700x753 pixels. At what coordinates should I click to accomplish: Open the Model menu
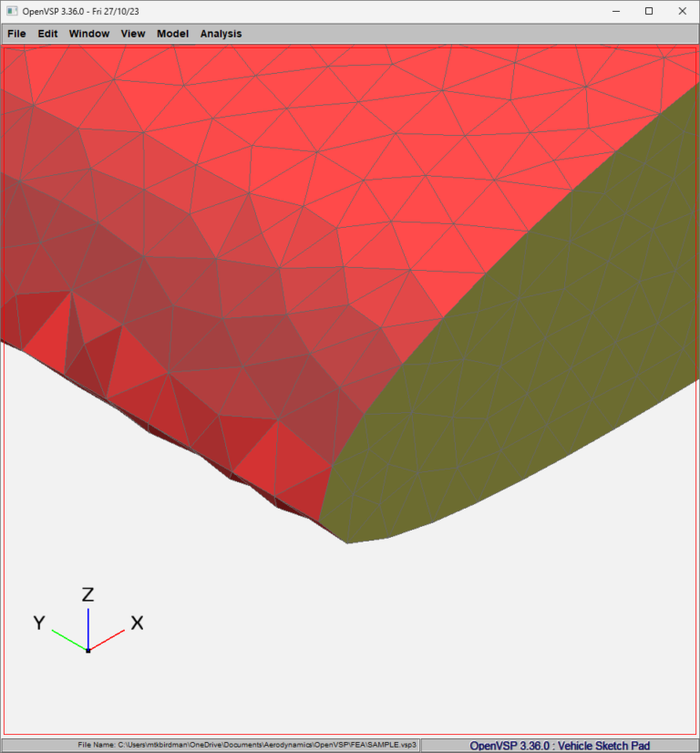pyautogui.click(x=173, y=34)
